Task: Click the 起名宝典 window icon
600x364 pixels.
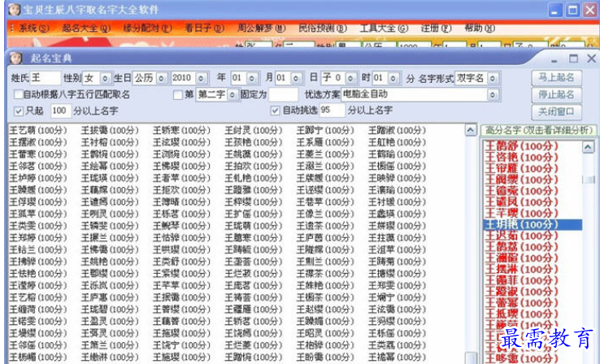Action: [15, 58]
